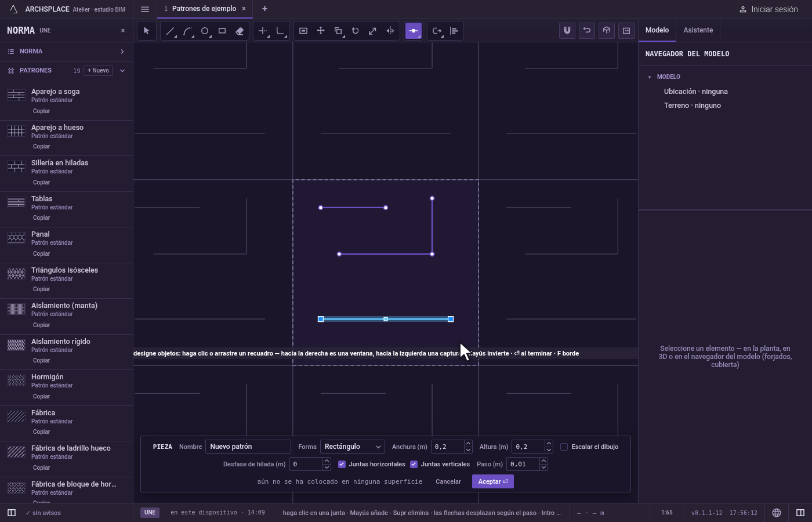Click the Aceptar button
812x522 pixels.
[x=493, y=481]
